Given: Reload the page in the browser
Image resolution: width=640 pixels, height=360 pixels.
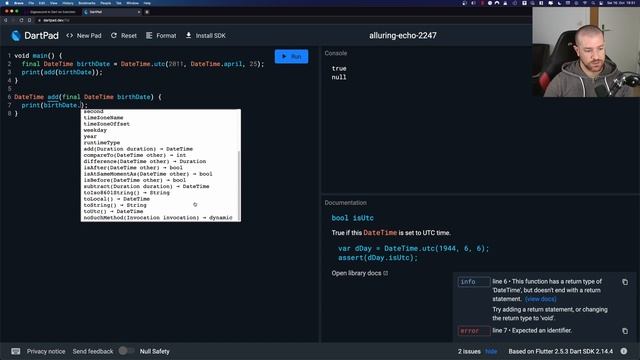Looking at the screenshot, I should [21, 20].
